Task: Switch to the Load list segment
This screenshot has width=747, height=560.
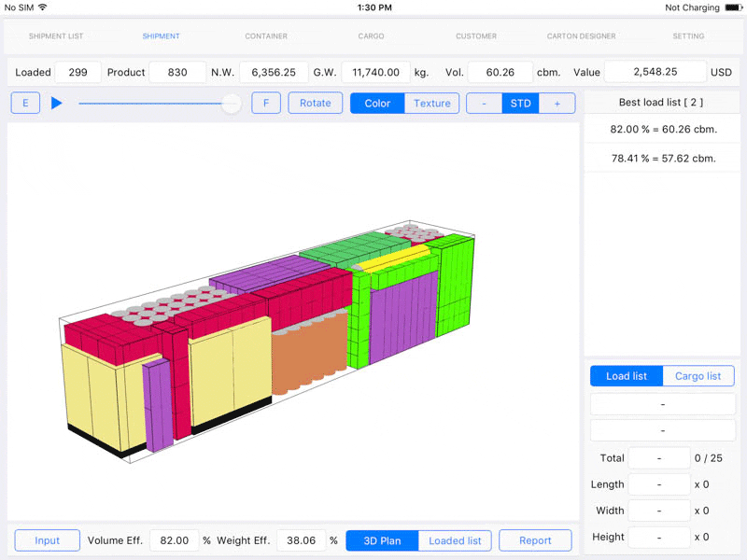Action: click(627, 376)
